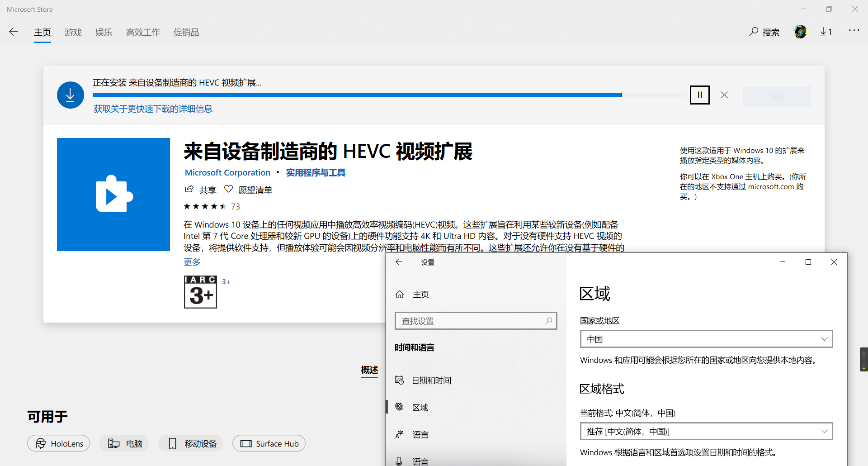Viewport: 868px width, 466px height.
Task: Click the 可用于 section heading
Action: [47, 416]
